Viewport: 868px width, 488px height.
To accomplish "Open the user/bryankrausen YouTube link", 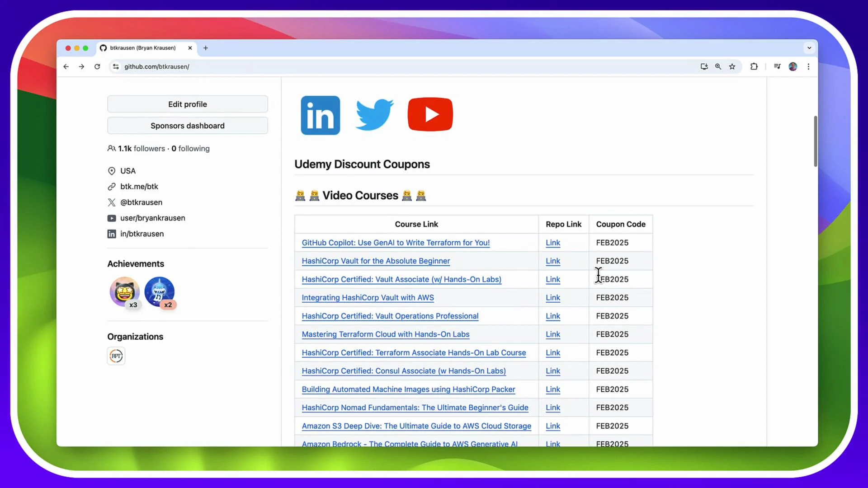I will pyautogui.click(x=153, y=218).
